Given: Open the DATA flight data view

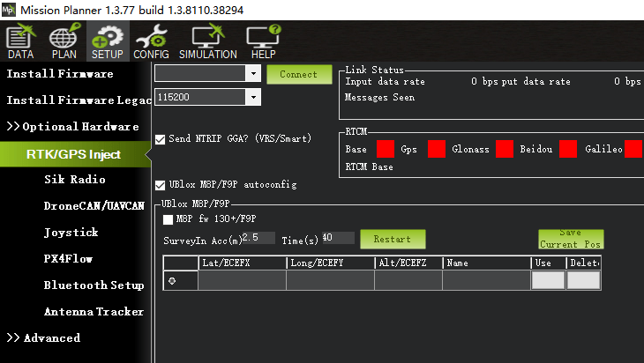Looking at the screenshot, I should click(x=20, y=41).
